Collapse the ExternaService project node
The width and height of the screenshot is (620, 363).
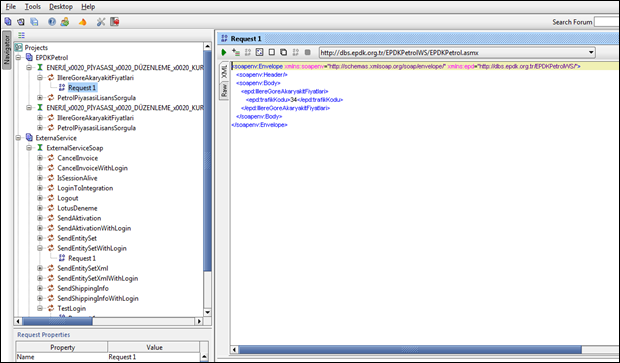[x=18, y=138]
